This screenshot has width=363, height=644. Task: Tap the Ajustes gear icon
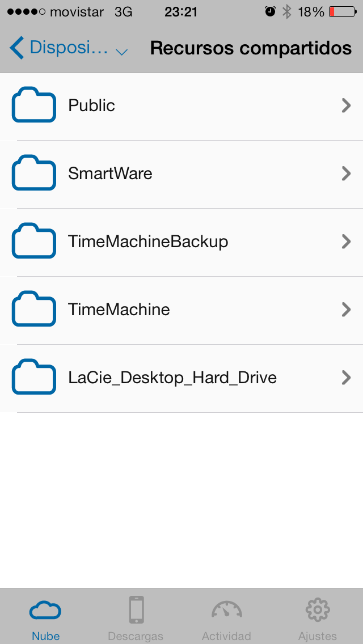(x=318, y=610)
